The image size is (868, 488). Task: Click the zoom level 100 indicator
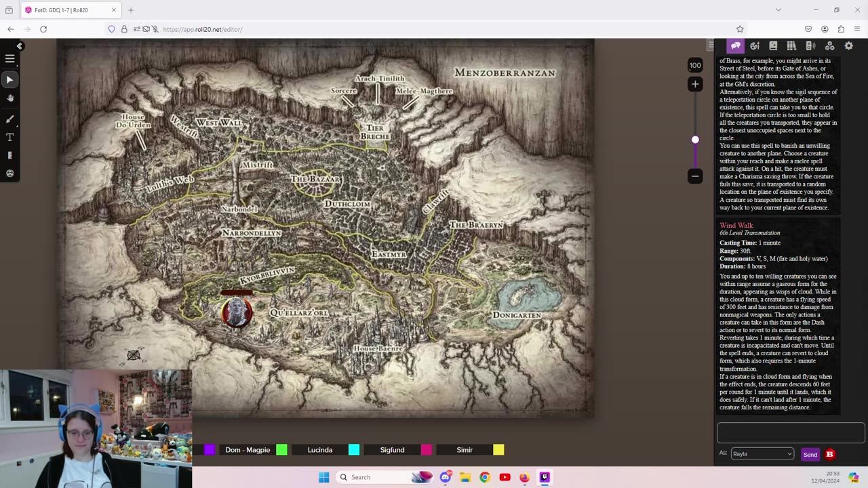(x=695, y=66)
